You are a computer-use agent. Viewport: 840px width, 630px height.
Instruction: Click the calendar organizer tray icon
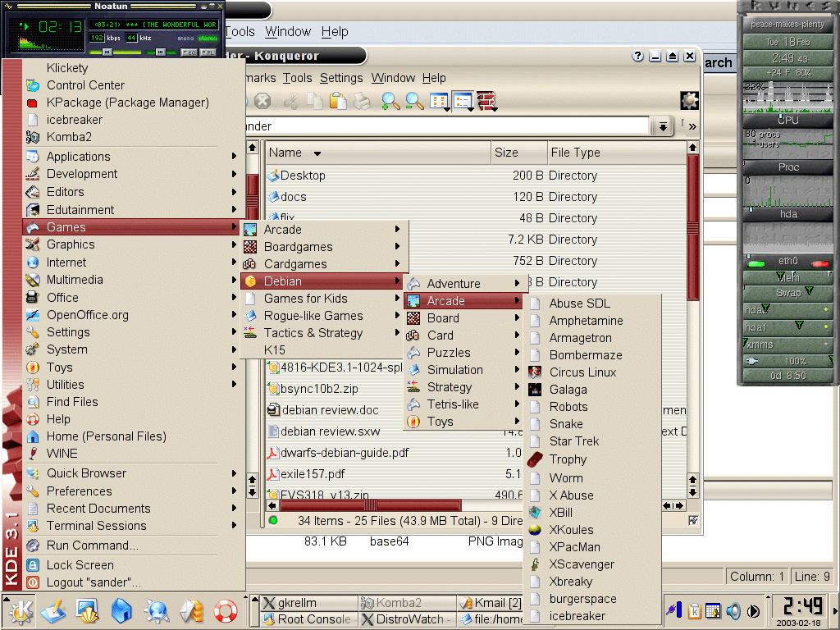(713, 610)
